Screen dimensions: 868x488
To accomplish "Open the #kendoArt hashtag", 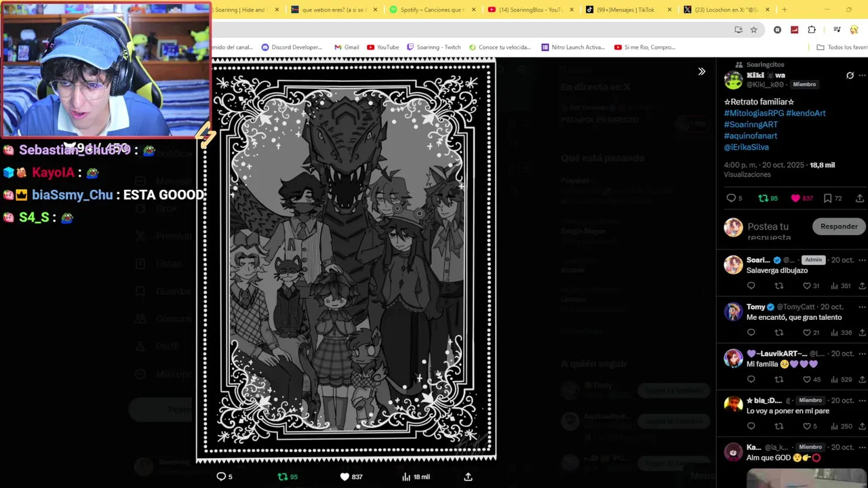I will pyautogui.click(x=806, y=113).
